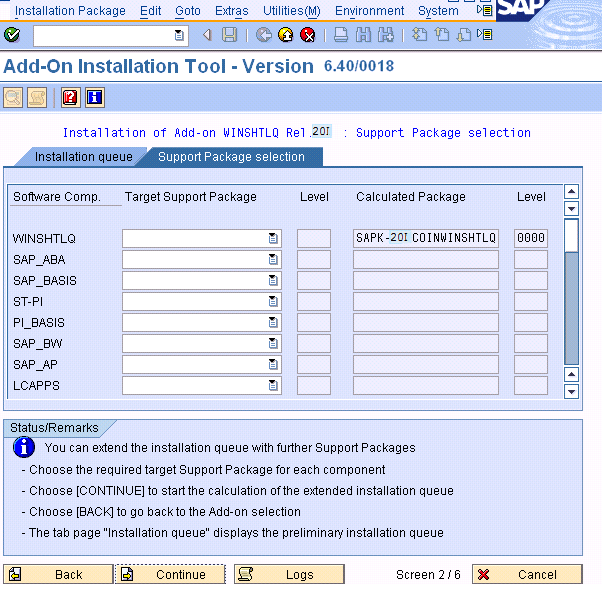This screenshot has height=594, width=602.
Task: Click the red online help icon
Action: click(x=71, y=98)
